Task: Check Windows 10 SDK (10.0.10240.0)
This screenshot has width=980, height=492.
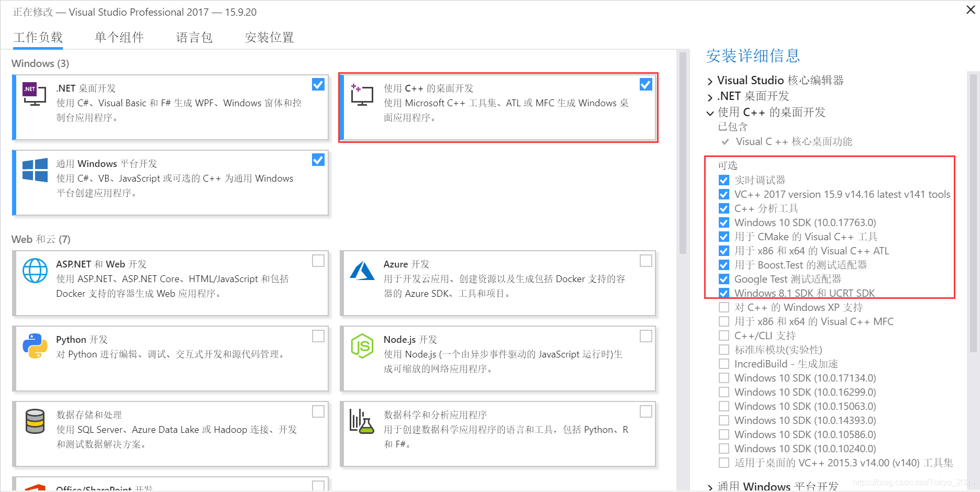Action: click(x=724, y=449)
